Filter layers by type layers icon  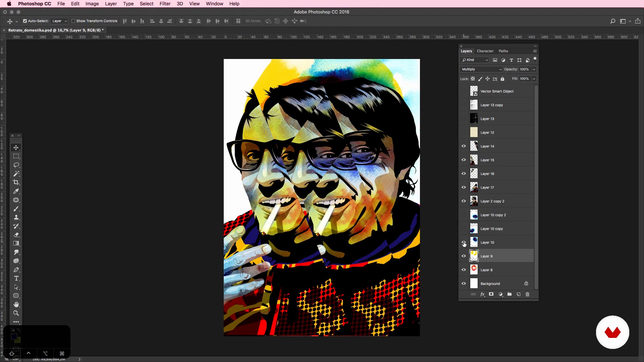(x=511, y=60)
